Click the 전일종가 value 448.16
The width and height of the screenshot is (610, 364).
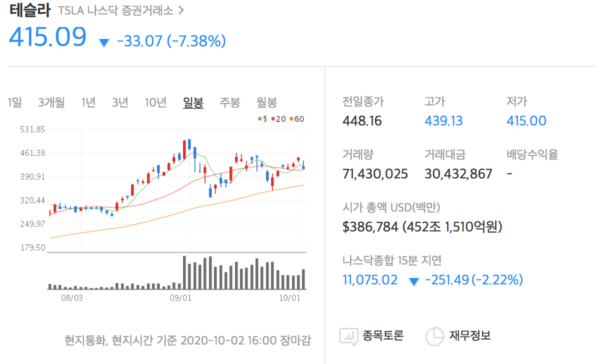[x=362, y=121]
